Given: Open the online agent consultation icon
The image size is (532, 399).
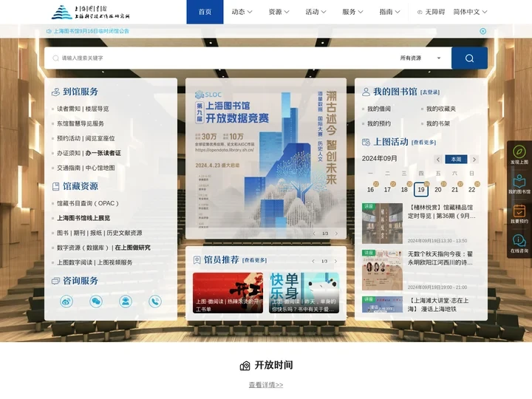Looking at the screenshot, I should coord(126,301).
